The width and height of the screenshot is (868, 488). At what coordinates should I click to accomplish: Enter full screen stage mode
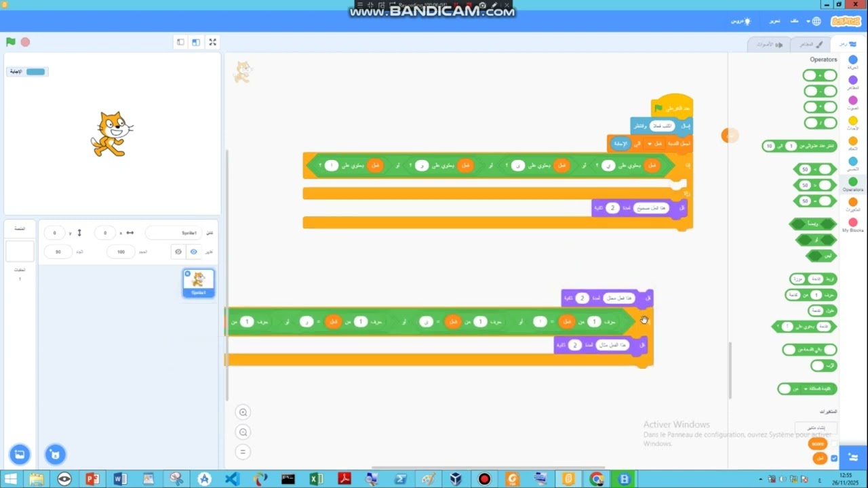212,42
